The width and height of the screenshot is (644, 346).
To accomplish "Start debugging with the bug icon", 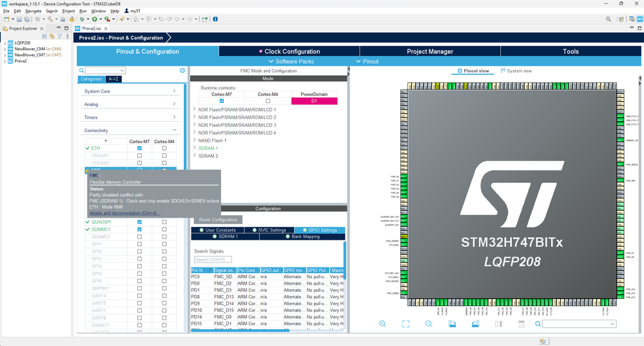I will tap(82, 19).
